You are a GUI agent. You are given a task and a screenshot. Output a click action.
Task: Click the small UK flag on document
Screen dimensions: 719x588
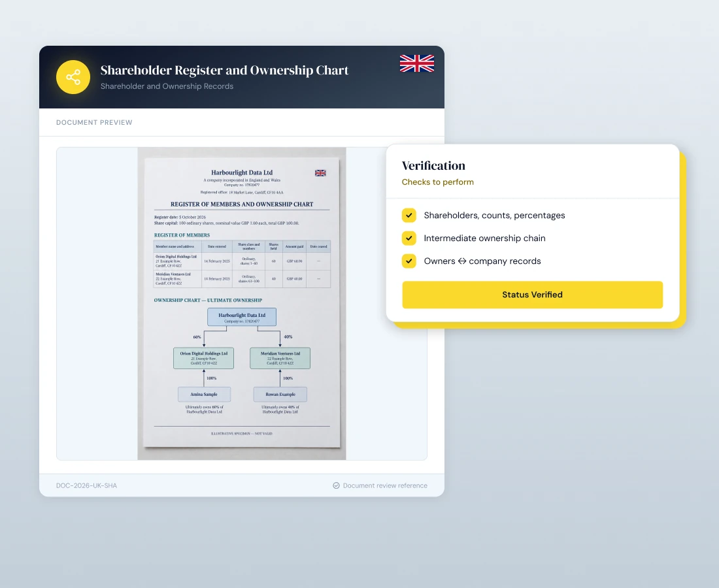tap(320, 172)
